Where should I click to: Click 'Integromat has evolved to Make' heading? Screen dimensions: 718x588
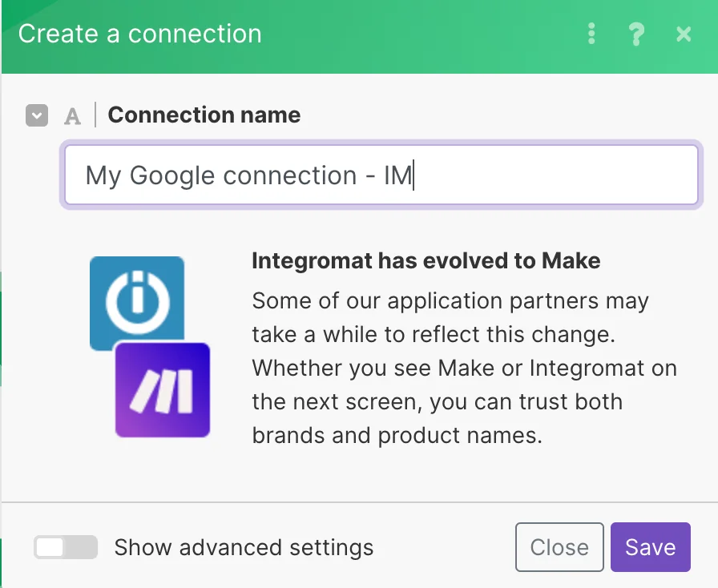pos(426,260)
